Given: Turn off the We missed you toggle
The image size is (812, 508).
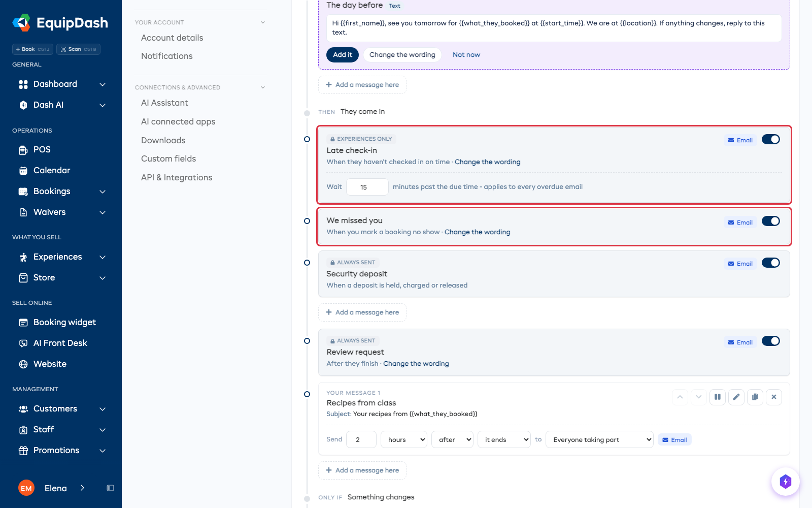Looking at the screenshot, I should [x=771, y=221].
